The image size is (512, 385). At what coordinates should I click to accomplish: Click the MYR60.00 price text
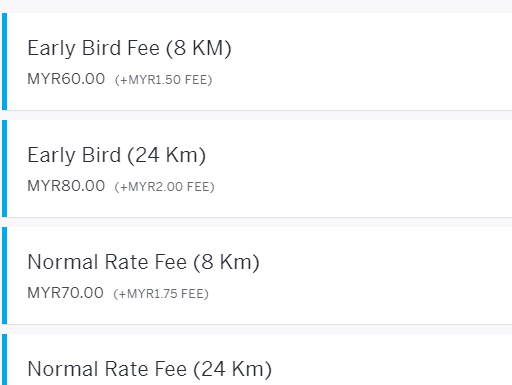point(66,79)
